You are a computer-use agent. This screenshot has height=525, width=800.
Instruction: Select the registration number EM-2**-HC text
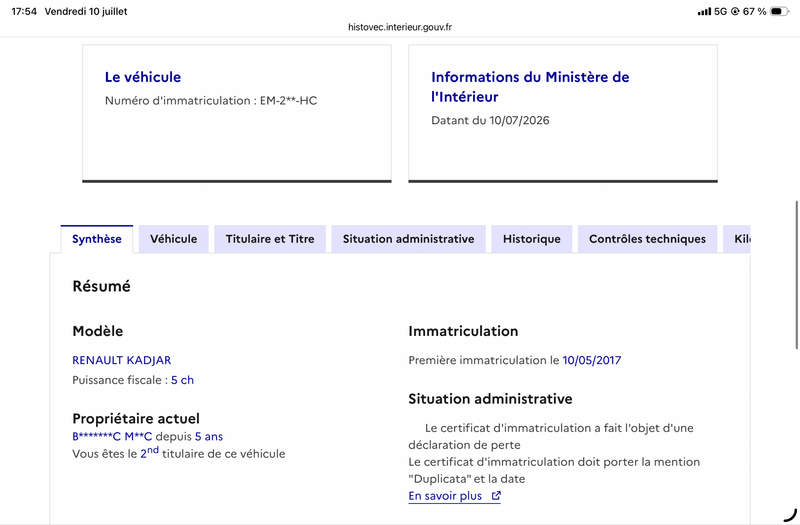[288, 101]
